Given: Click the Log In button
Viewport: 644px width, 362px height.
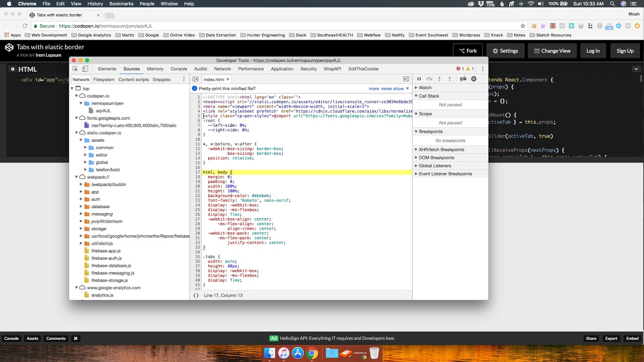Looking at the screenshot, I should [593, 51].
